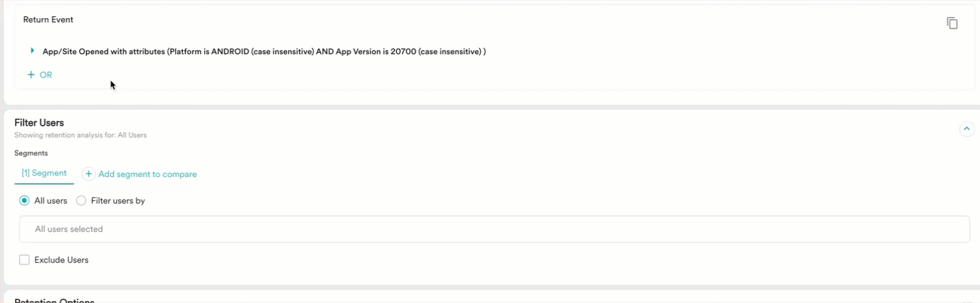Viewport: 980px width, 303px height.
Task: Collapse the Filter Users section chevron
Action: [966, 129]
